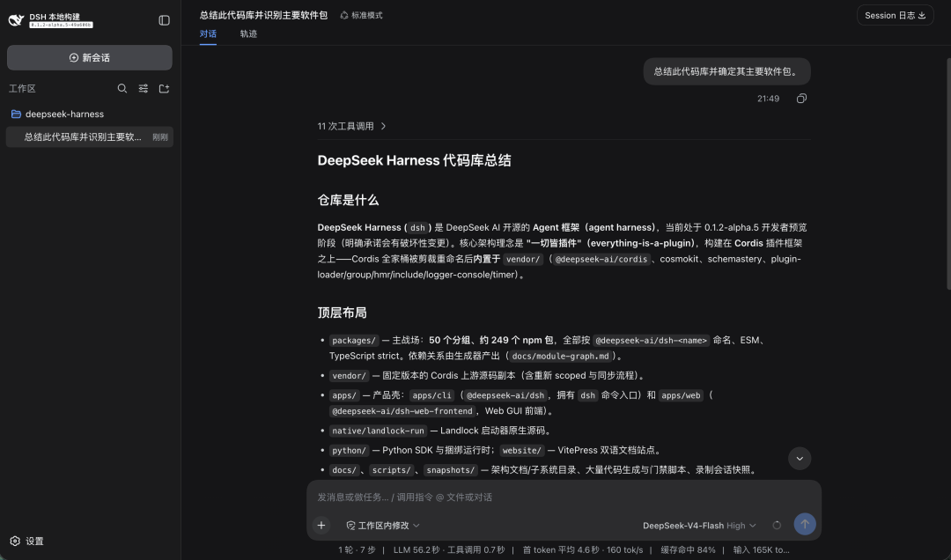Click the DeepSeek Harness 代码库总结 heading

pyautogui.click(x=414, y=161)
